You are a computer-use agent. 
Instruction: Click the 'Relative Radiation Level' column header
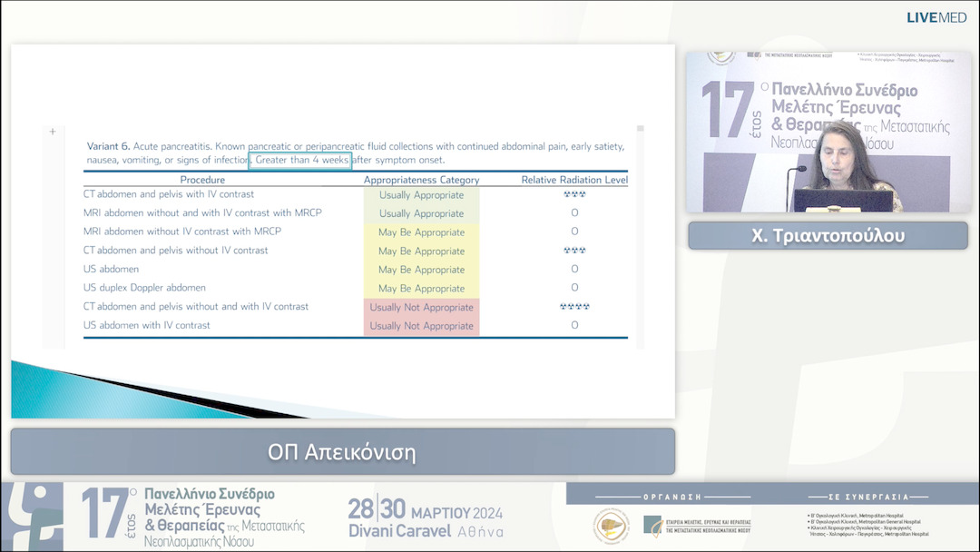tap(574, 180)
